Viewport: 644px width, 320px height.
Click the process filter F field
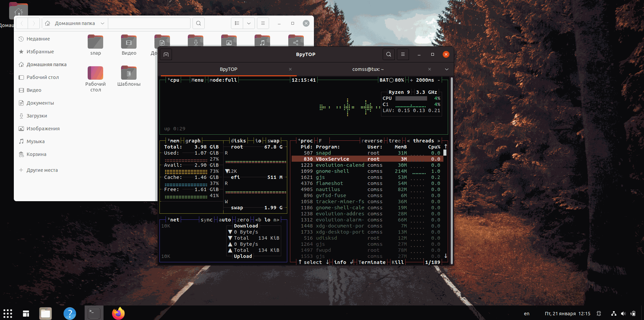click(320, 141)
